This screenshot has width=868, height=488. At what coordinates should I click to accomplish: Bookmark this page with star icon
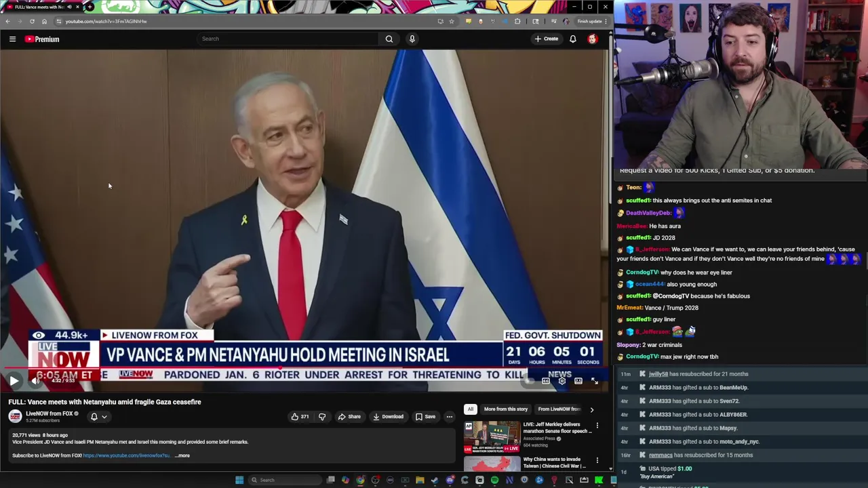pyautogui.click(x=452, y=21)
